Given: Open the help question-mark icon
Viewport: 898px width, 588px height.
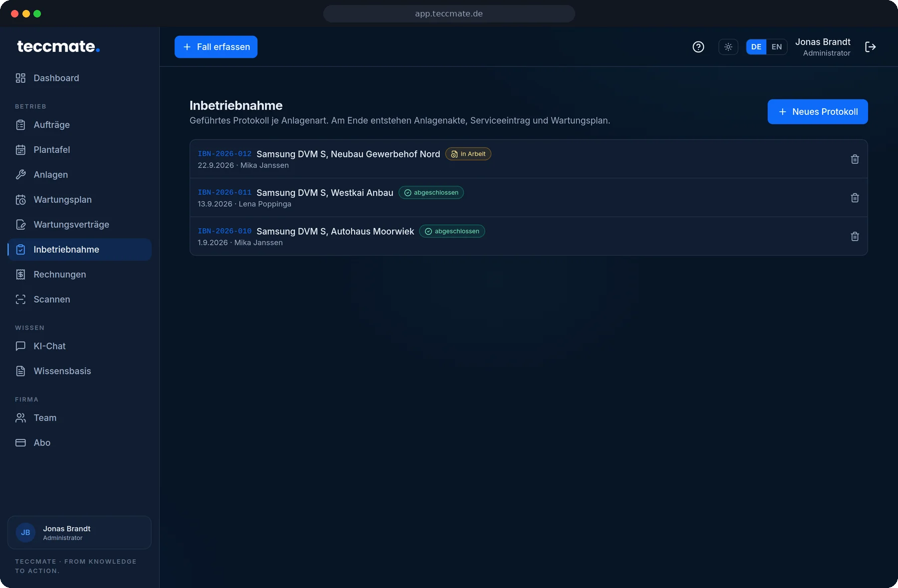Looking at the screenshot, I should (698, 47).
